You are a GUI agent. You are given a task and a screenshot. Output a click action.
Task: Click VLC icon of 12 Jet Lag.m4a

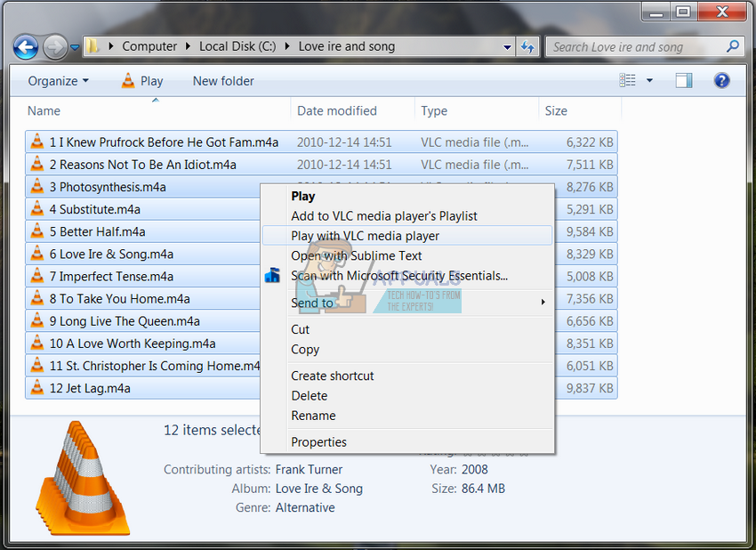(37, 387)
